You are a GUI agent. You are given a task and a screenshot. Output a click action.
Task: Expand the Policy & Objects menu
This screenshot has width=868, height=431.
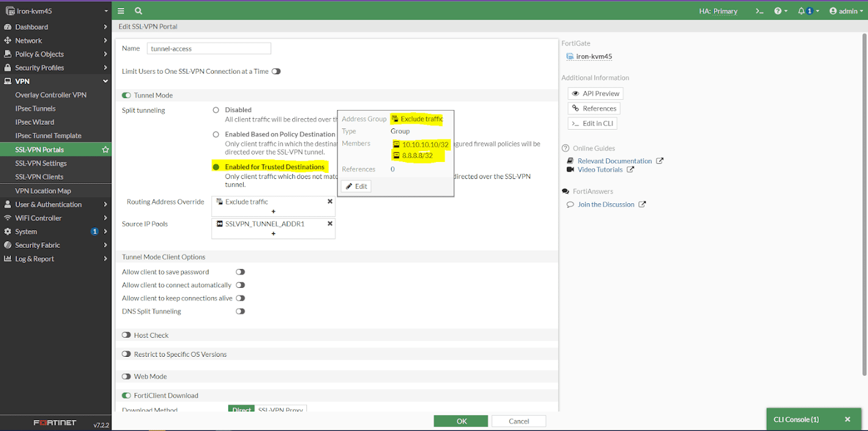tap(56, 54)
